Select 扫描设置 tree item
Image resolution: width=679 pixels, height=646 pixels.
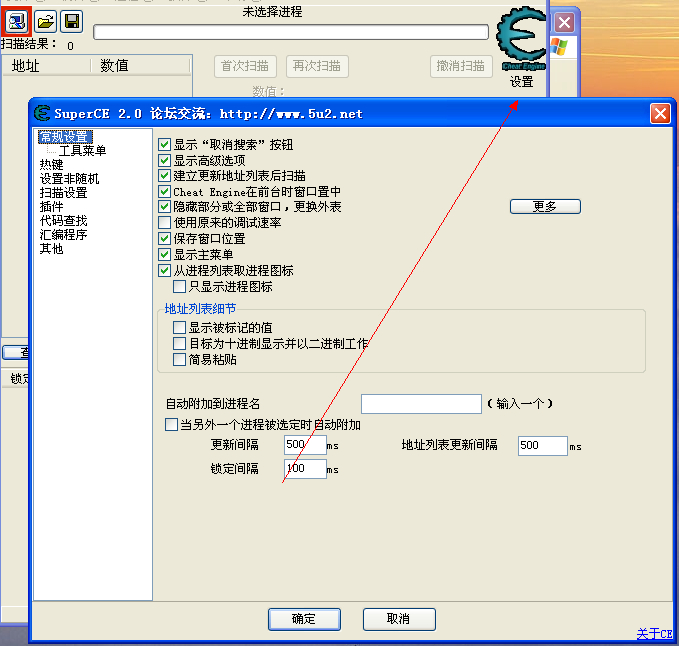point(63,193)
